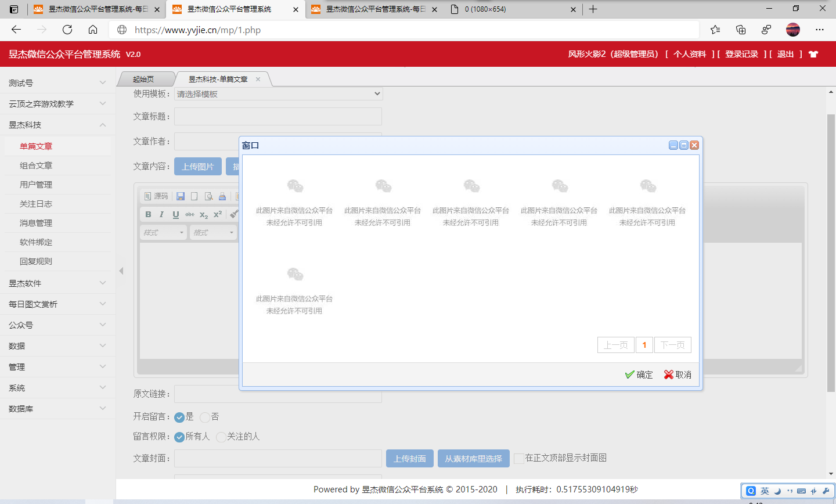Screen dimensions: 836x504
Task: Click the t-shirt theme icon in header
Action: pyautogui.click(x=813, y=54)
